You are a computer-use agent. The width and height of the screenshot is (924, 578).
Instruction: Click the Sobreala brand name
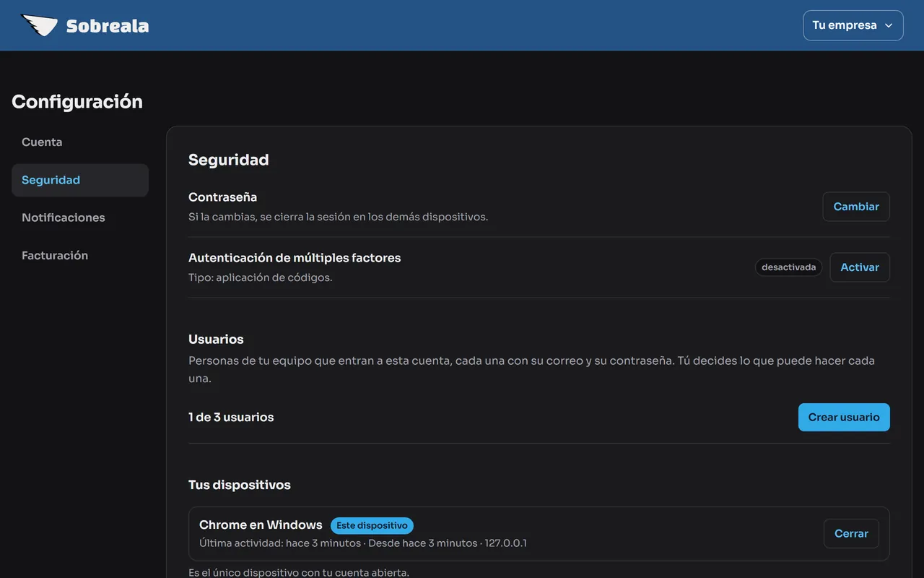[x=108, y=26]
